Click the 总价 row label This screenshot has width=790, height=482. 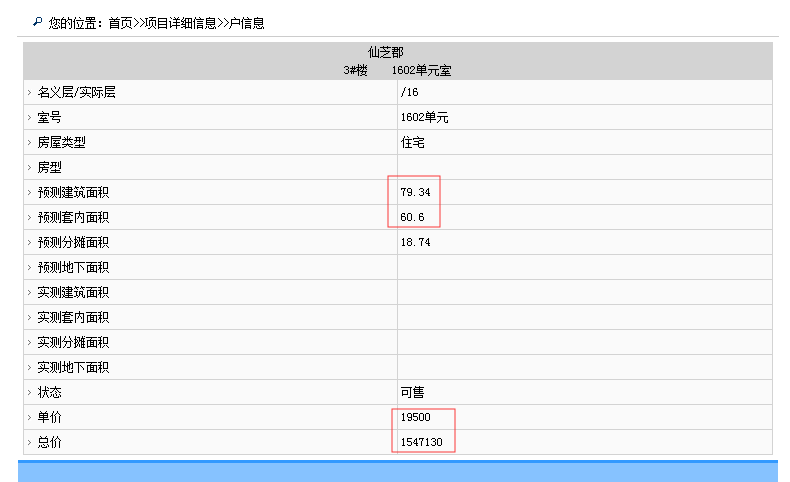pos(49,442)
